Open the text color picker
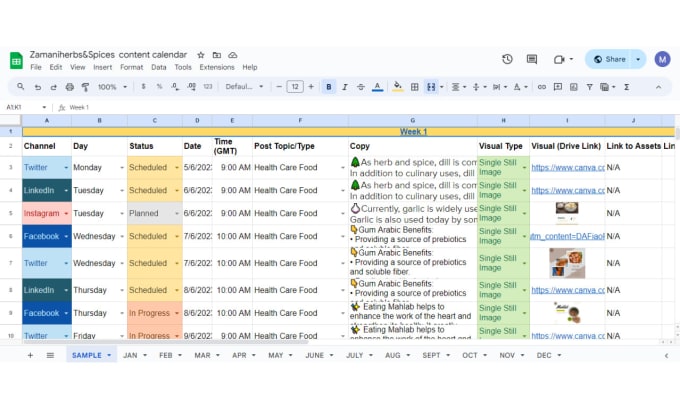The height and width of the screenshot is (409, 680). click(x=378, y=87)
